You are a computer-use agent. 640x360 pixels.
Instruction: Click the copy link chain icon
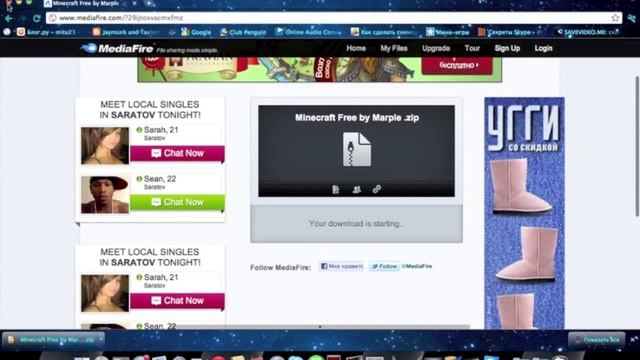click(377, 189)
